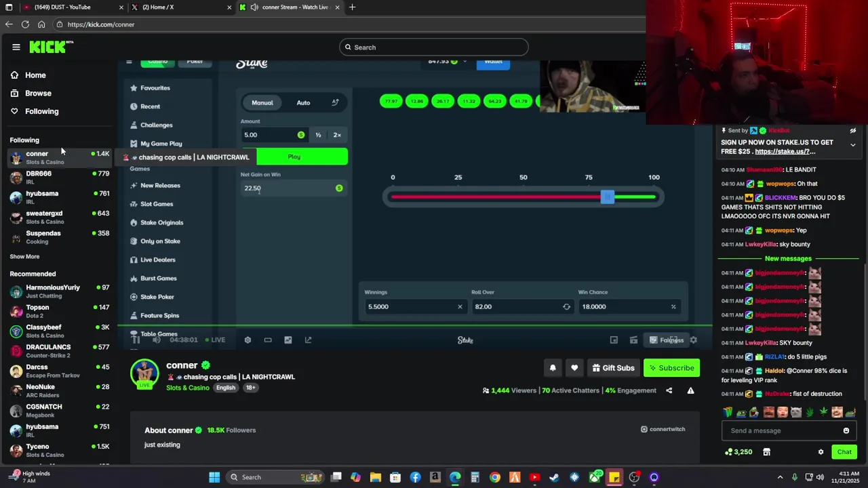Image resolution: width=868 pixels, height=488 pixels.
Task: Open the Kick sidebar hamburger menu
Action: pyautogui.click(x=16, y=47)
